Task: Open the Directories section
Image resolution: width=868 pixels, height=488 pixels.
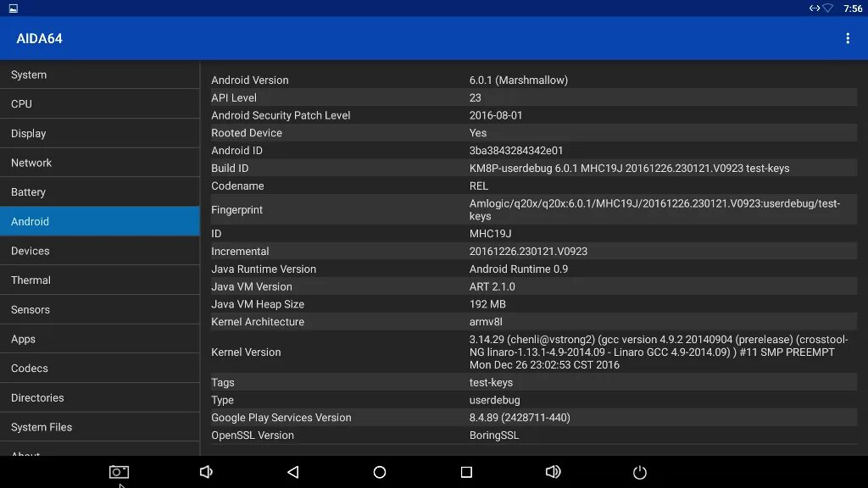Action: (100, 397)
